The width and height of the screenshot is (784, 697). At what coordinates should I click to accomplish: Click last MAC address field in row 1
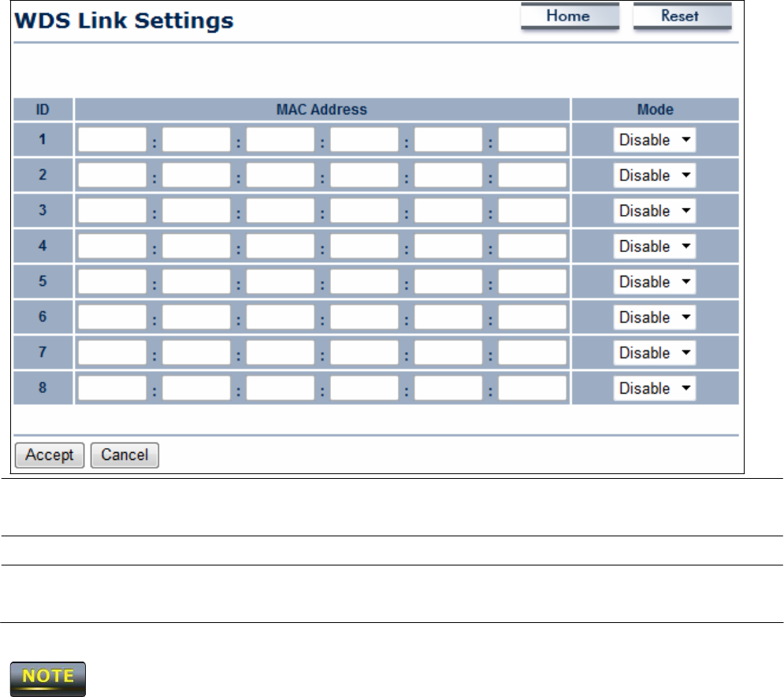point(532,139)
